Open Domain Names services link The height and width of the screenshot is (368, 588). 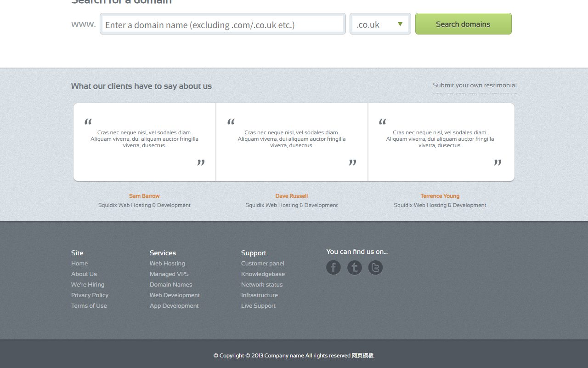point(171,285)
